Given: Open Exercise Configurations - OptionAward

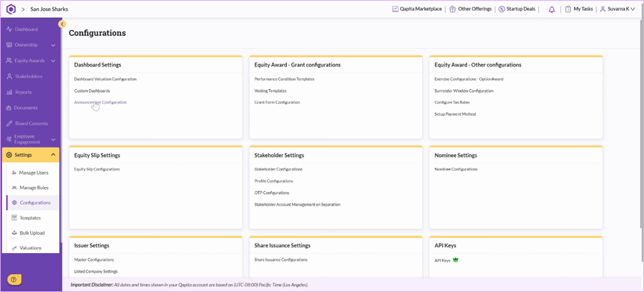Looking at the screenshot, I should point(469,79).
